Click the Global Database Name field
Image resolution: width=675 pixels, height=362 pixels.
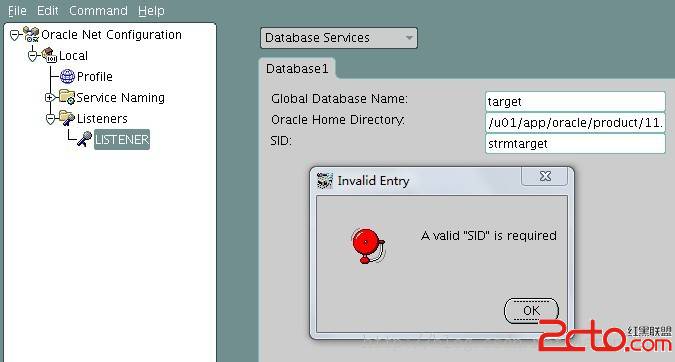click(x=575, y=102)
